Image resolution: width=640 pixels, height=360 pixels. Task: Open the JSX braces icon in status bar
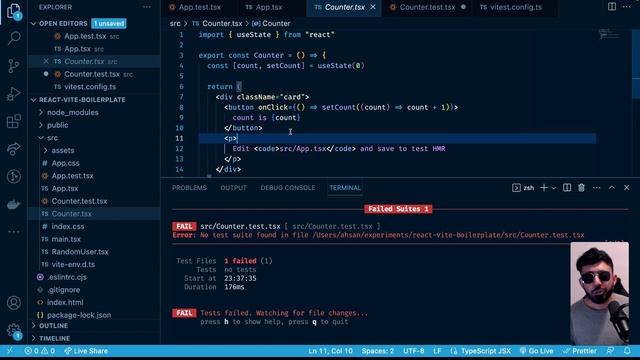click(454, 351)
